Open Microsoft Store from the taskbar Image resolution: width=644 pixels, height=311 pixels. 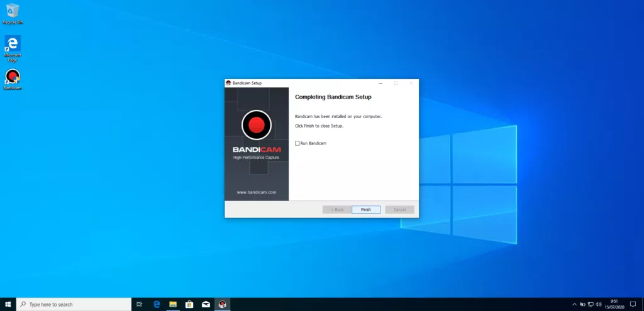pyautogui.click(x=189, y=304)
